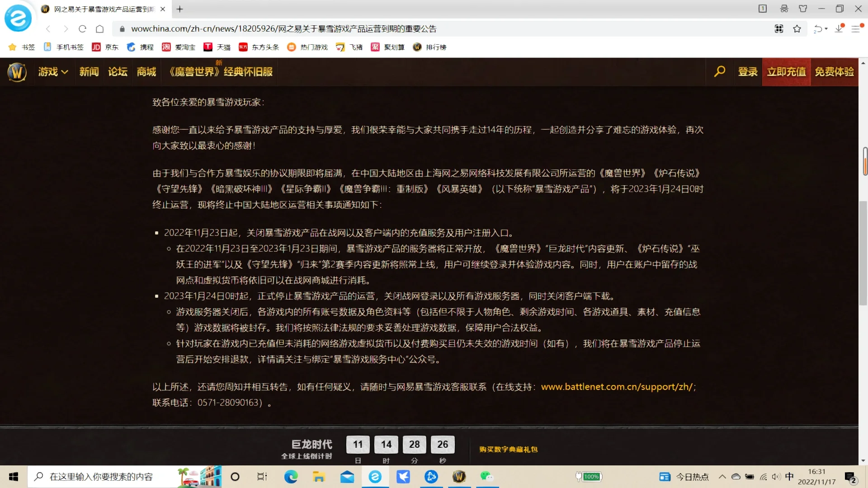This screenshot has width=868, height=488.
Task: Open the browser skin shirt icon
Action: point(803,9)
